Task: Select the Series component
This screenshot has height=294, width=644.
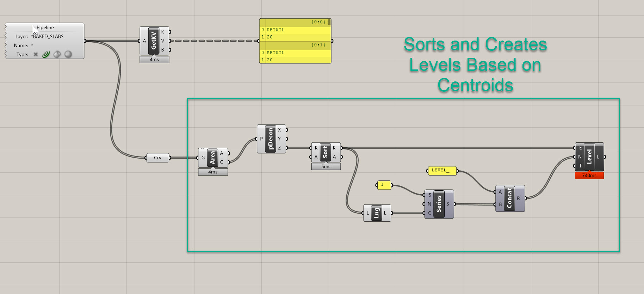Action: click(439, 204)
